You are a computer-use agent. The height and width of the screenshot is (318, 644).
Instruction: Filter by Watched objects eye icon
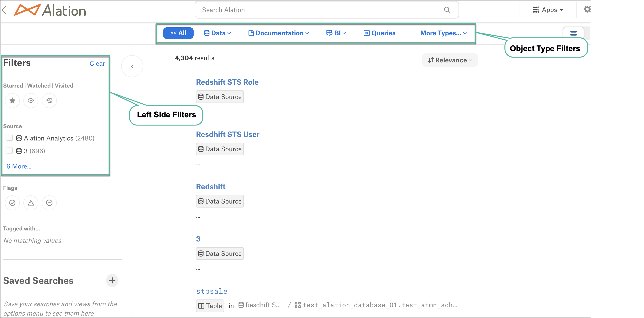point(31,101)
